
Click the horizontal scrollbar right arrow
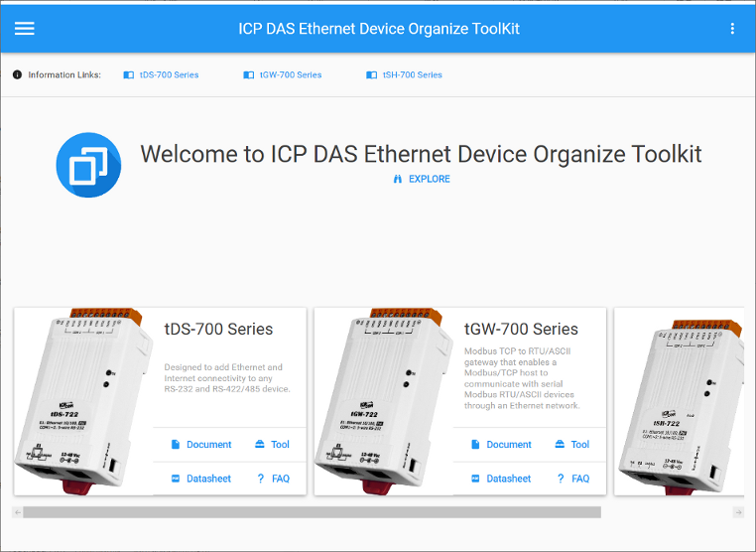(x=738, y=512)
